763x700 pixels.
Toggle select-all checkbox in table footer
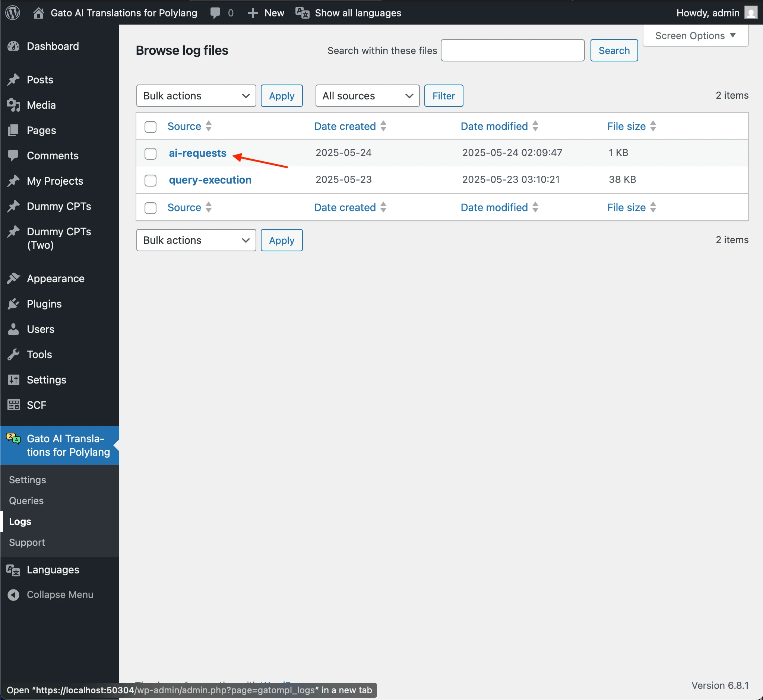coord(151,207)
